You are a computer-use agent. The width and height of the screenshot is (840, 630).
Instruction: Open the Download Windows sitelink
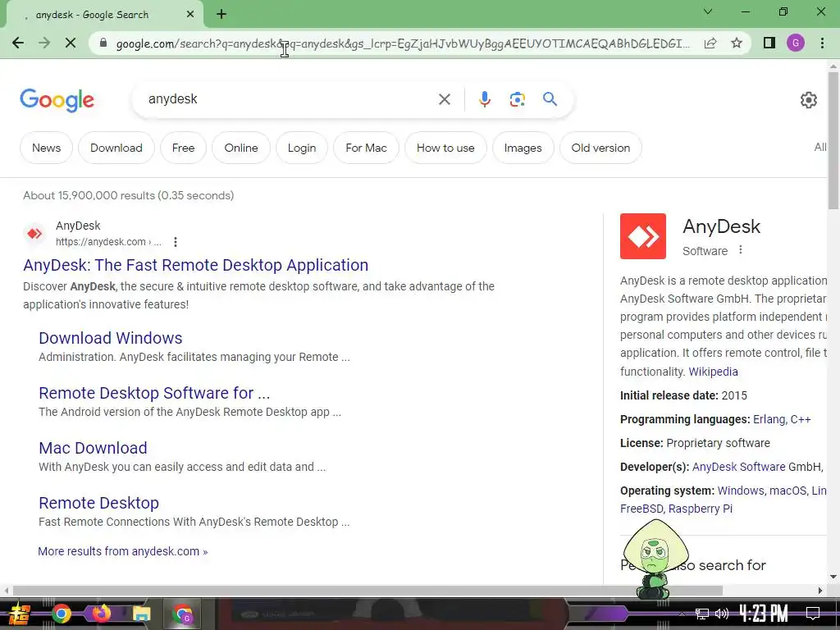coord(111,338)
